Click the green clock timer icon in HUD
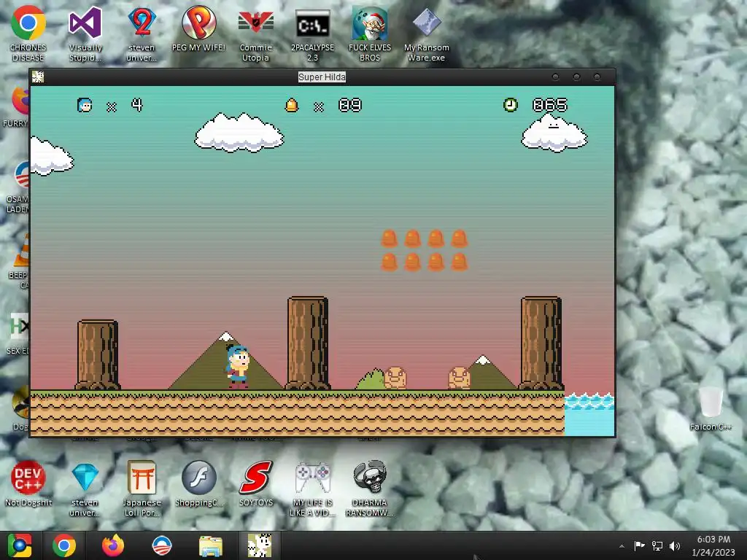747x560 pixels. coord(510,105)
